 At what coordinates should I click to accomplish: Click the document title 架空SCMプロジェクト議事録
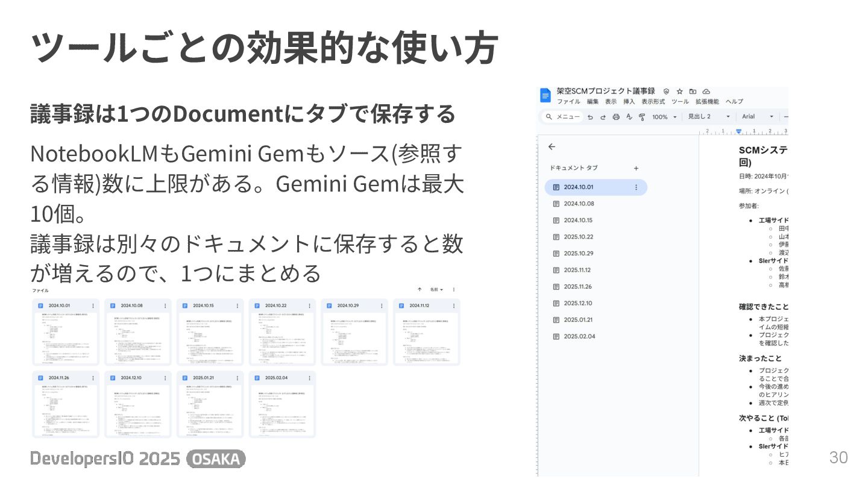(606, 91)
